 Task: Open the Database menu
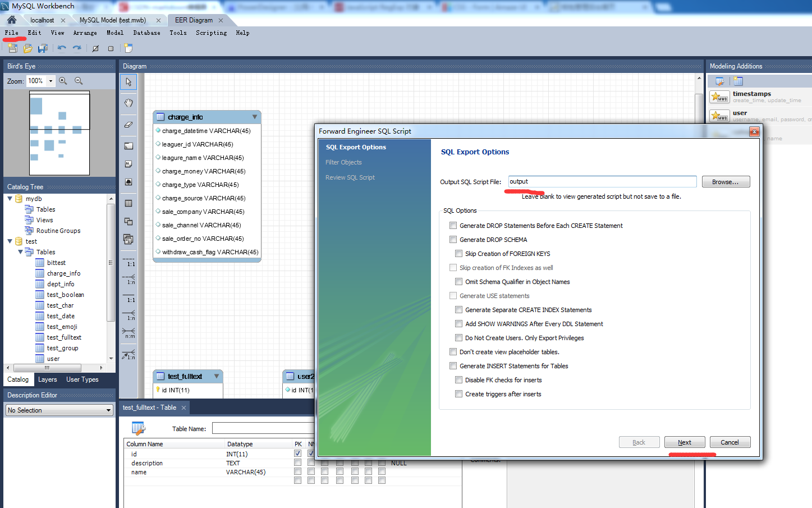pyautogui.click(x=146, y=33)
